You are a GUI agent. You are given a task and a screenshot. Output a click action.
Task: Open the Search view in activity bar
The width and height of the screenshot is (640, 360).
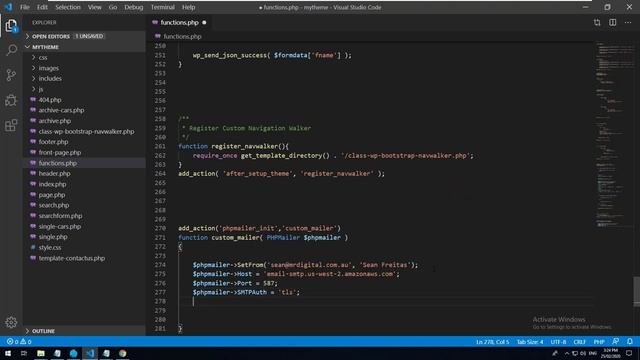click(x=11, y=50)
